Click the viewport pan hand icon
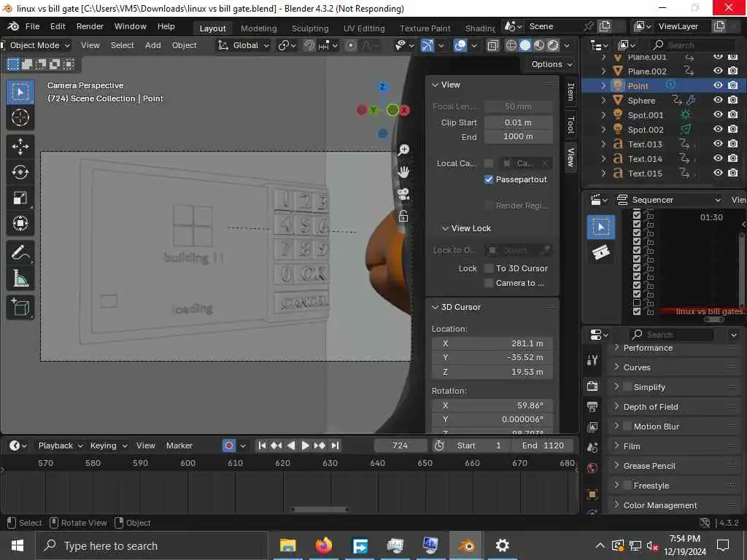Image resolution: width=747 pixels, height=560 pixels. pos(403,172)
